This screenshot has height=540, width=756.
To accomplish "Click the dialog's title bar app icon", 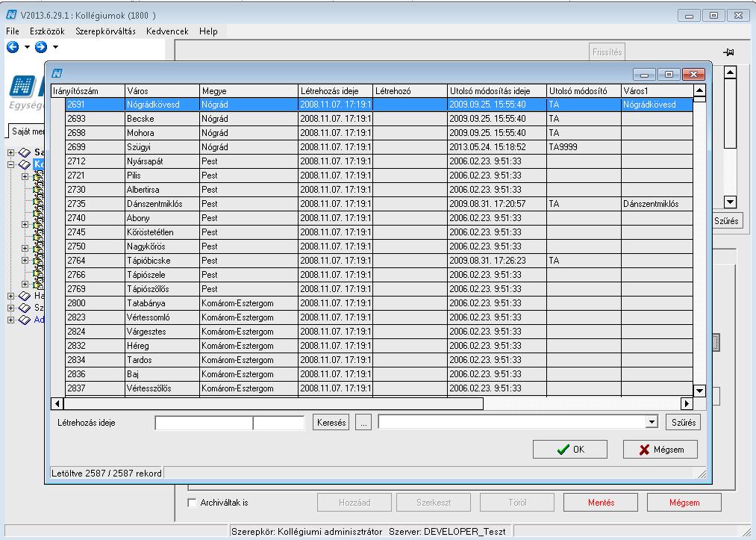I will (57, 73).
